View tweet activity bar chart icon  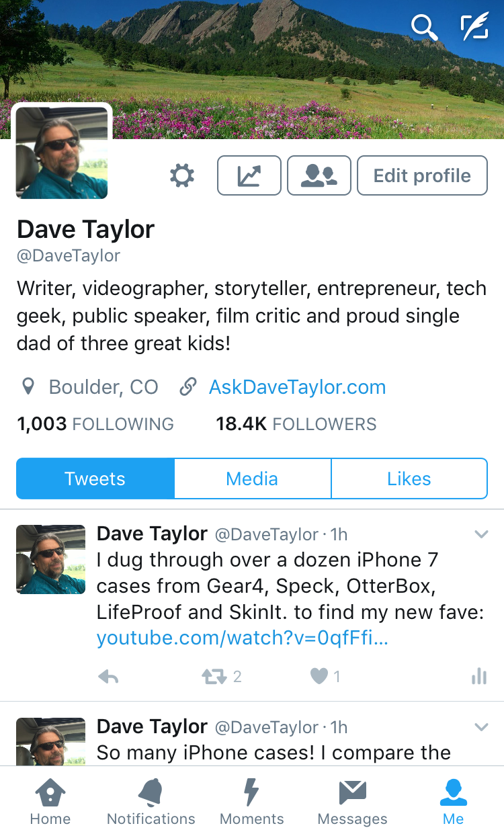[x=479, y=676]
